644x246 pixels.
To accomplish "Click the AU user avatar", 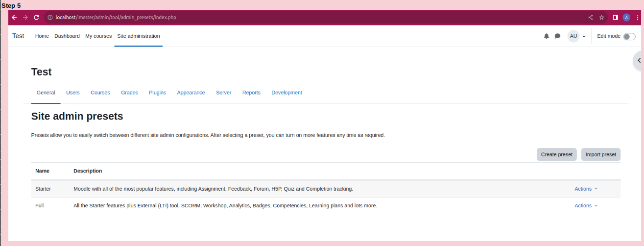I will point(573,36).
